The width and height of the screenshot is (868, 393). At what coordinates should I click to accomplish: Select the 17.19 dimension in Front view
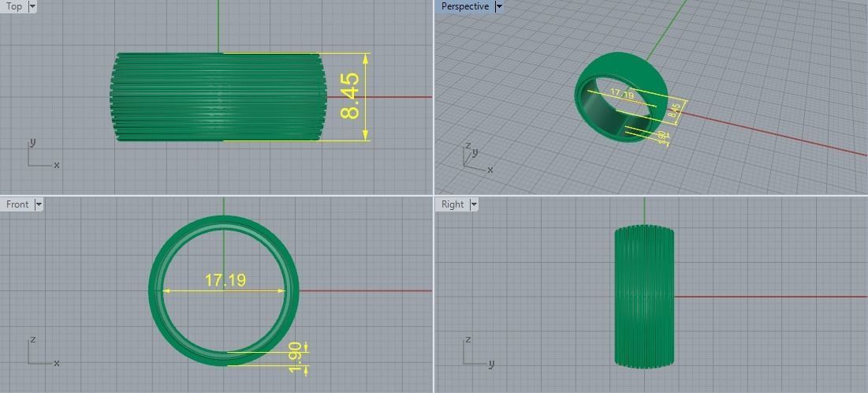pos(225,280)
